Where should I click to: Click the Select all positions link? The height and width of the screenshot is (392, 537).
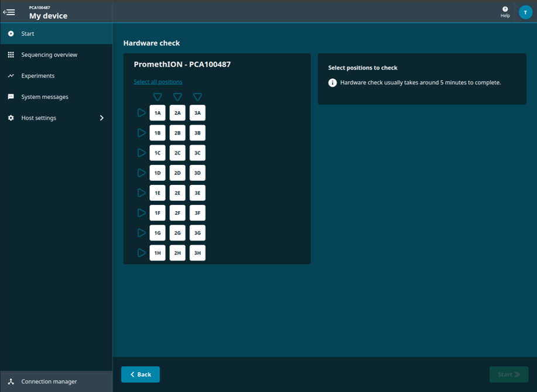[158, 82]
